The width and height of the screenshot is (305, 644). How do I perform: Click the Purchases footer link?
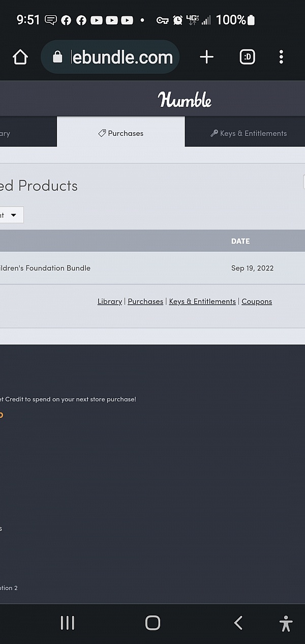coord(145,301)
